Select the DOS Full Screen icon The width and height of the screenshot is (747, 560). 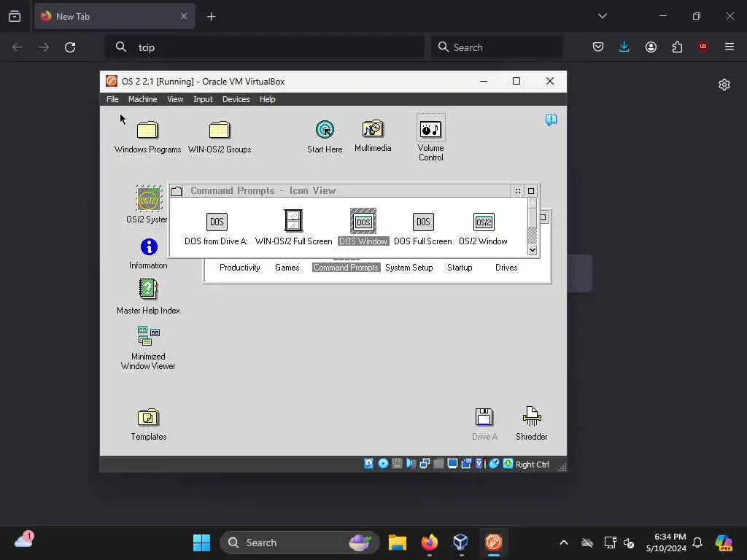[423, 222]
